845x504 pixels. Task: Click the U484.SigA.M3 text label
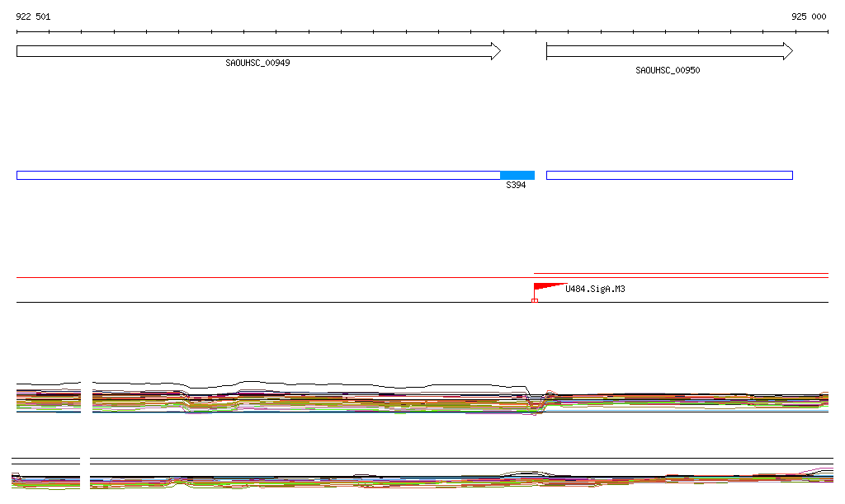click(595, 290)
